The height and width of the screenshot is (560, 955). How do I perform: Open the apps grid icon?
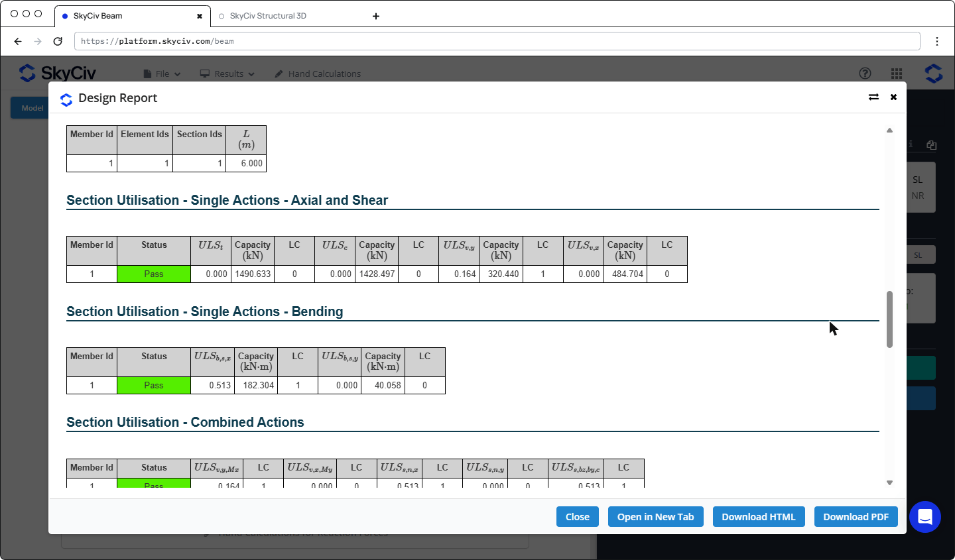coord(897,74)
